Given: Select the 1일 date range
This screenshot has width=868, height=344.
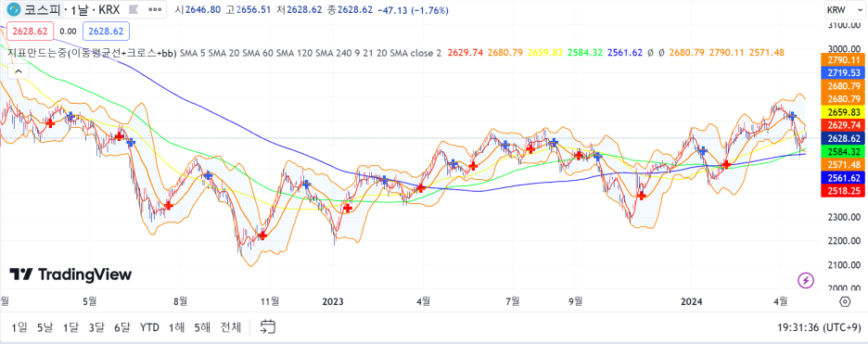Looking at the screenshot, I should click(19, 327).
